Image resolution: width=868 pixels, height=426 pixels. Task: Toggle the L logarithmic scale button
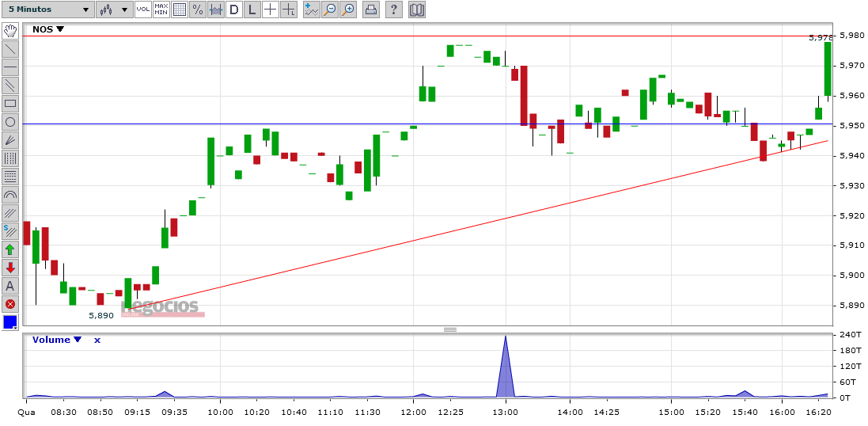point(252,10)
